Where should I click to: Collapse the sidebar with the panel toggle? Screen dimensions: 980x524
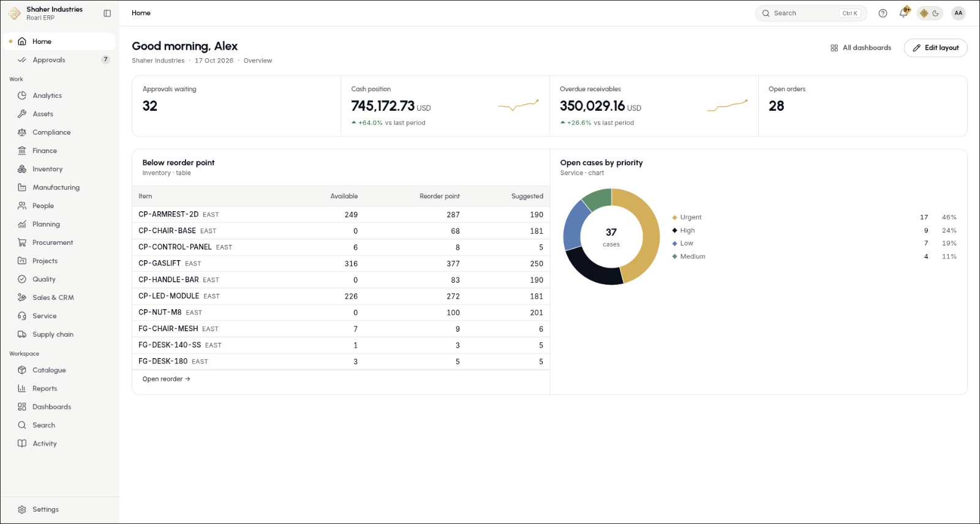(107, 13)
